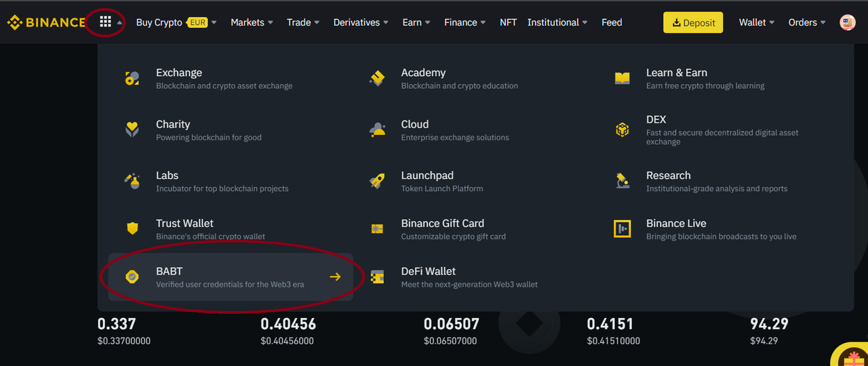Click the Cloud icon
This screenshot has height=366, width=868.
(377, 129)
